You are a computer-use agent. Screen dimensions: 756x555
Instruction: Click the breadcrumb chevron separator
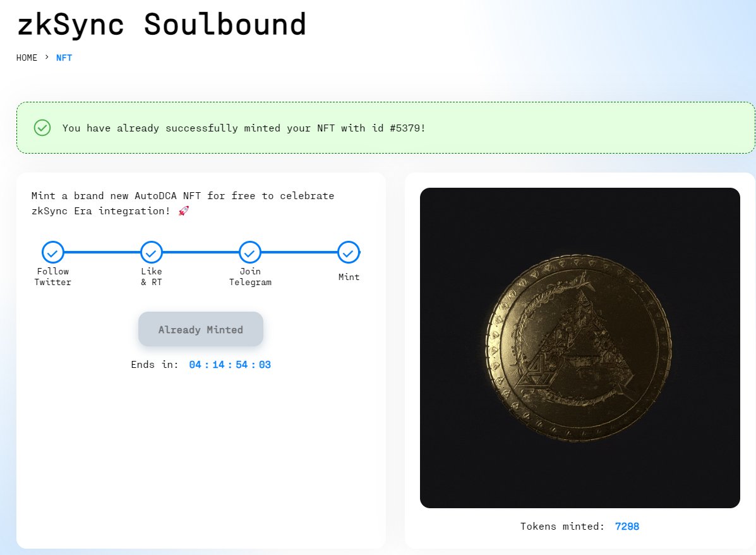tap(47, 57)
